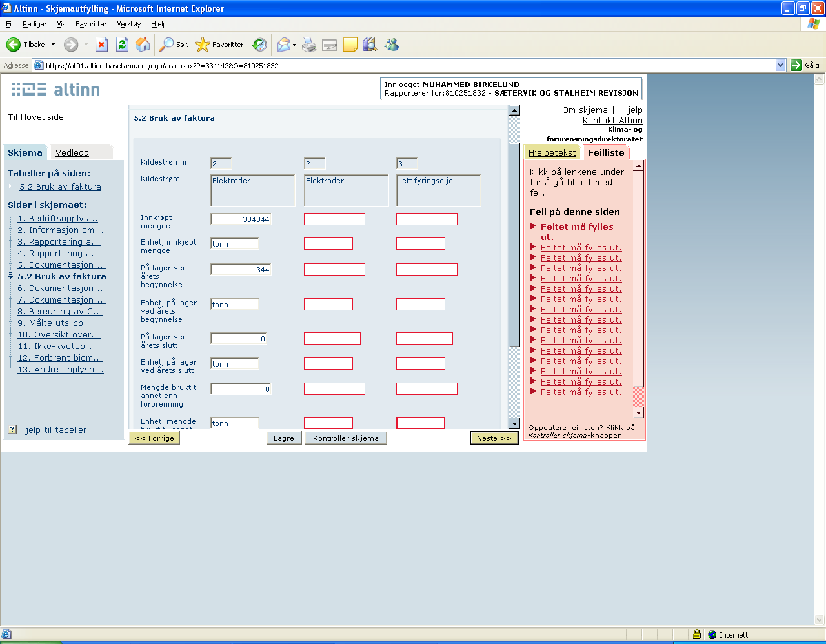This screenshot has width=826, height=644.
Task: Click the help question mark icon in sidebar
Action: pos(12,430)
